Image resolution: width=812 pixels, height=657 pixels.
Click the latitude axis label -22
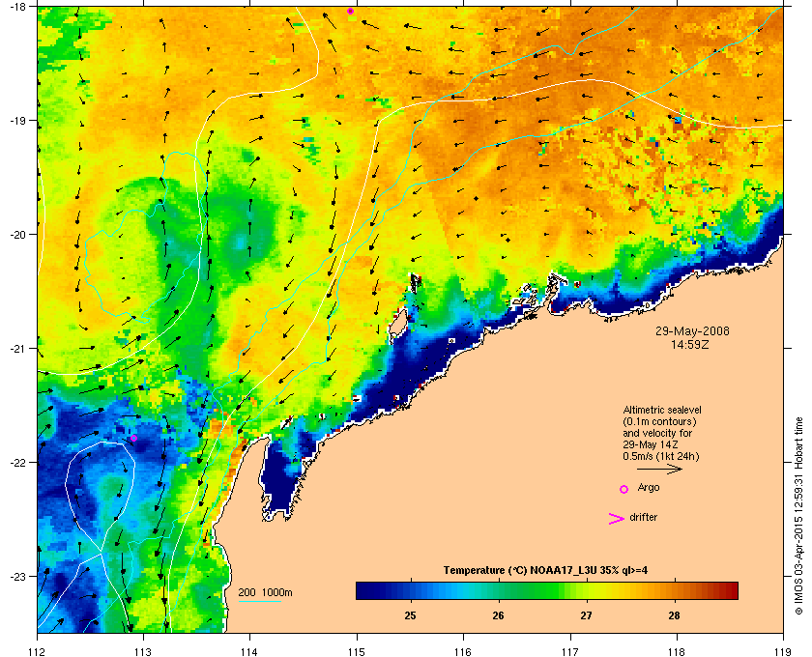pos(16,463)
